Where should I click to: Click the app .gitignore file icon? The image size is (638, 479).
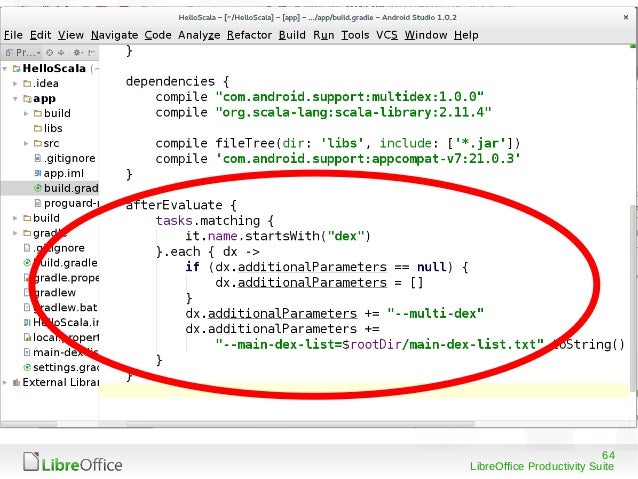(38, 158)
